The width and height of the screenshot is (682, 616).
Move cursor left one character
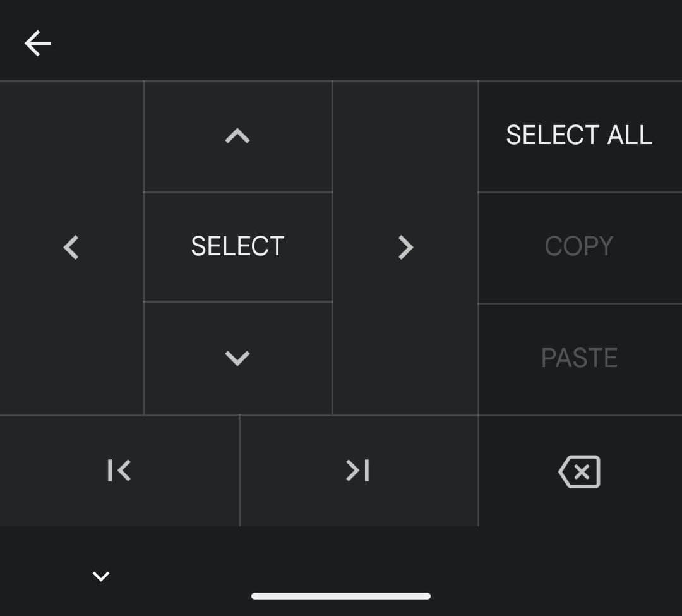(x=71, y=247)
